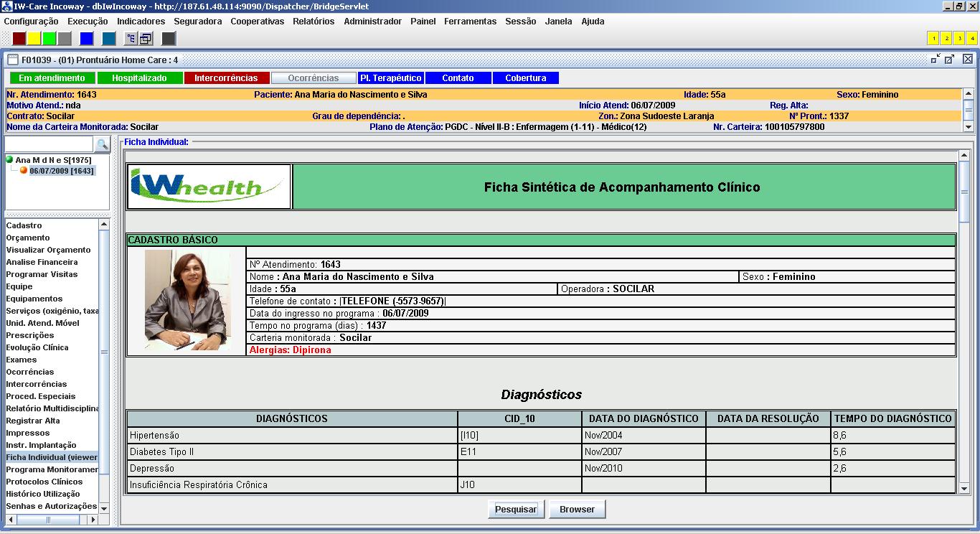Maximize the Prontuário Home Care internal window
Viewport: 980px width, 534px height.
tap(950, 60)
